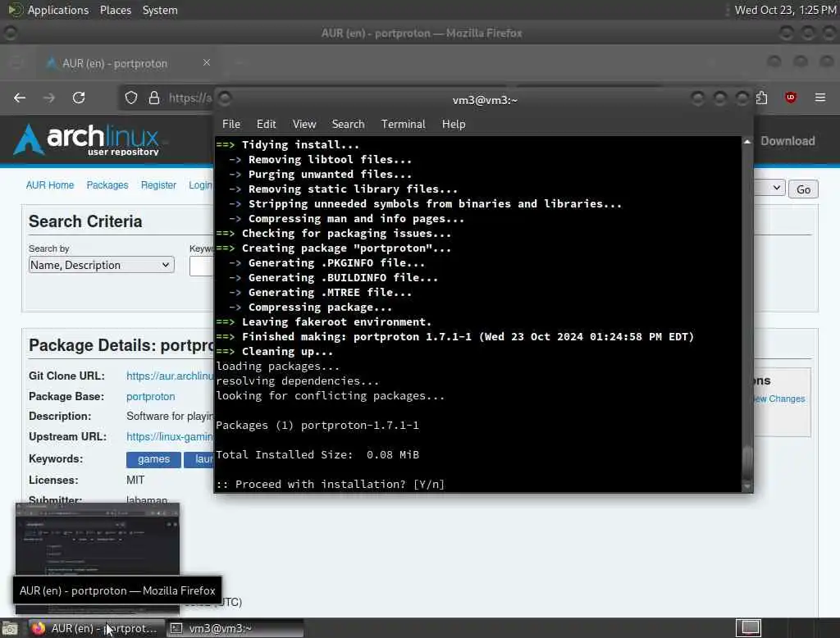Reload the AUR page in Firefox

(79, 98)
